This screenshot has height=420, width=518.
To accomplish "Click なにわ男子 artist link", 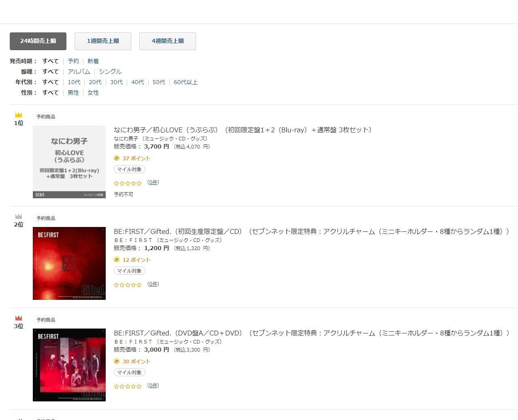I will 126,138.
